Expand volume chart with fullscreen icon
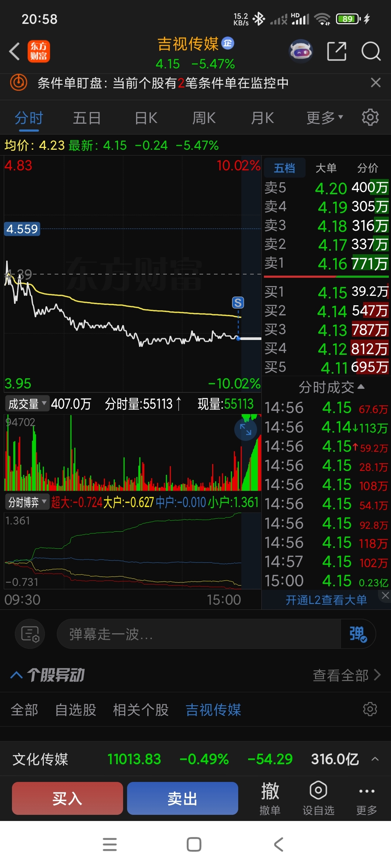This screenshot has width=391, height=868. (x=245, y=429)
